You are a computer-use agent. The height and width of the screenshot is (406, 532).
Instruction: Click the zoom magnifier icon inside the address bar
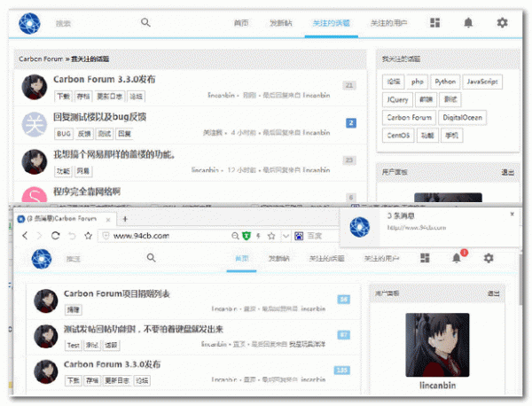coord(235,236)
